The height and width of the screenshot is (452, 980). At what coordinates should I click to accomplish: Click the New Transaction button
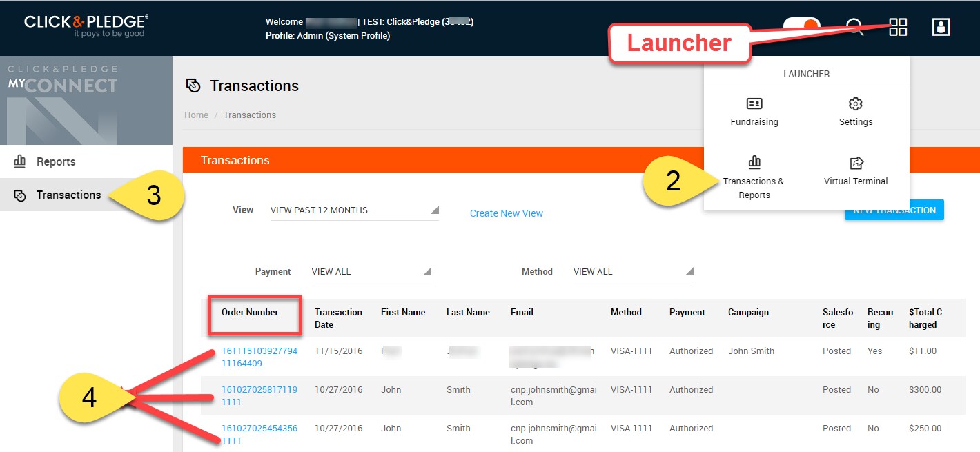coord(894,210)
